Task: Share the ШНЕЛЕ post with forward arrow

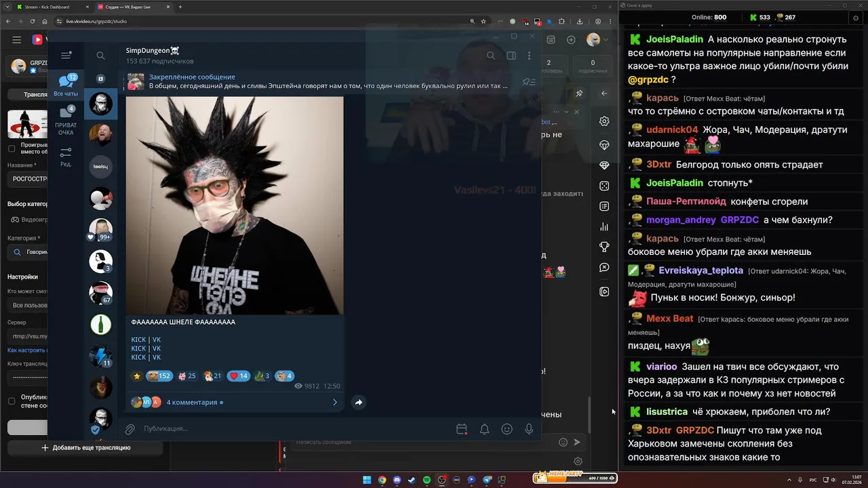Action: (x=359, y=402)
